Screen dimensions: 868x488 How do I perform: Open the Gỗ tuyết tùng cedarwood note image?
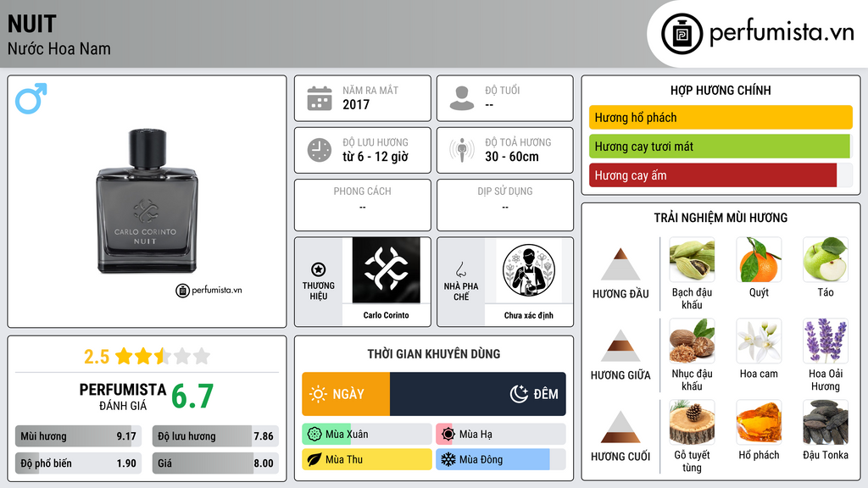pyautogui.click(x=692, y=422)
